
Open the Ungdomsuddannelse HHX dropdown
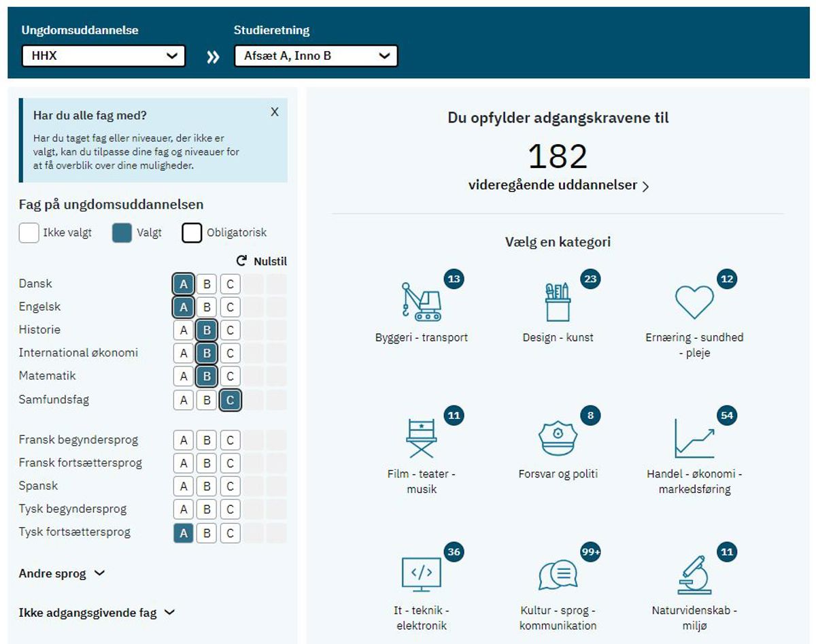coord(103,56)
